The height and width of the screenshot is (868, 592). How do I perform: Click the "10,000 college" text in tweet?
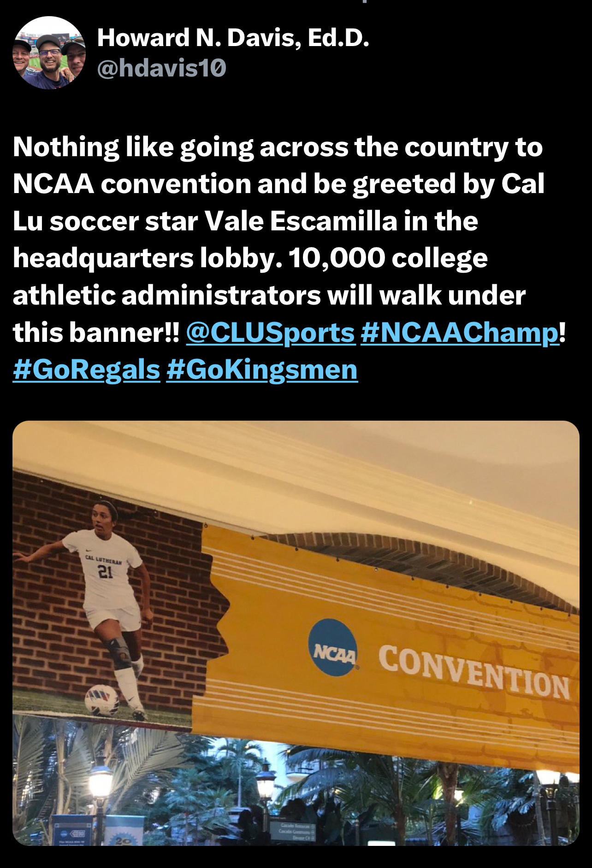pos(388,258)
